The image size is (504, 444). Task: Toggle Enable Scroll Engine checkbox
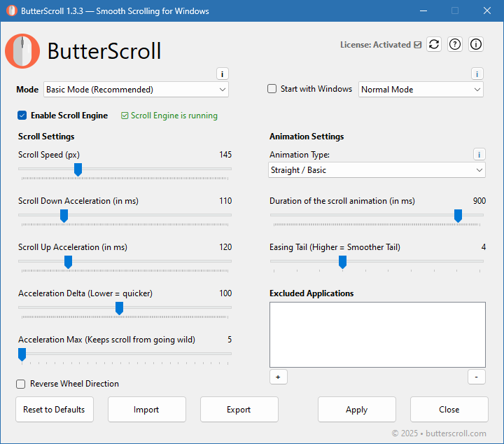coord(22,116)
